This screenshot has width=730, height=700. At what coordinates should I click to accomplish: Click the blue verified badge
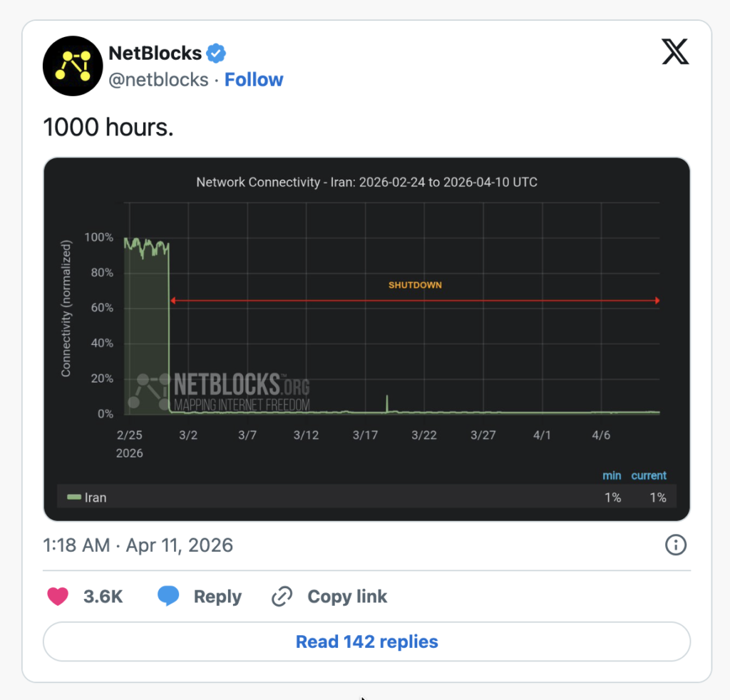tap(216, 53)
